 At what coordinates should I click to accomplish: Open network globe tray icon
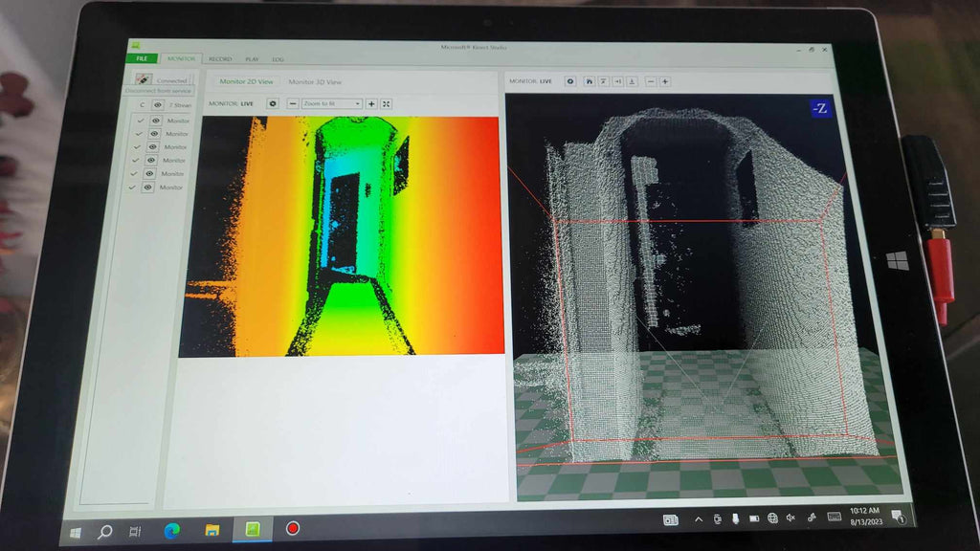coord(772,518)
